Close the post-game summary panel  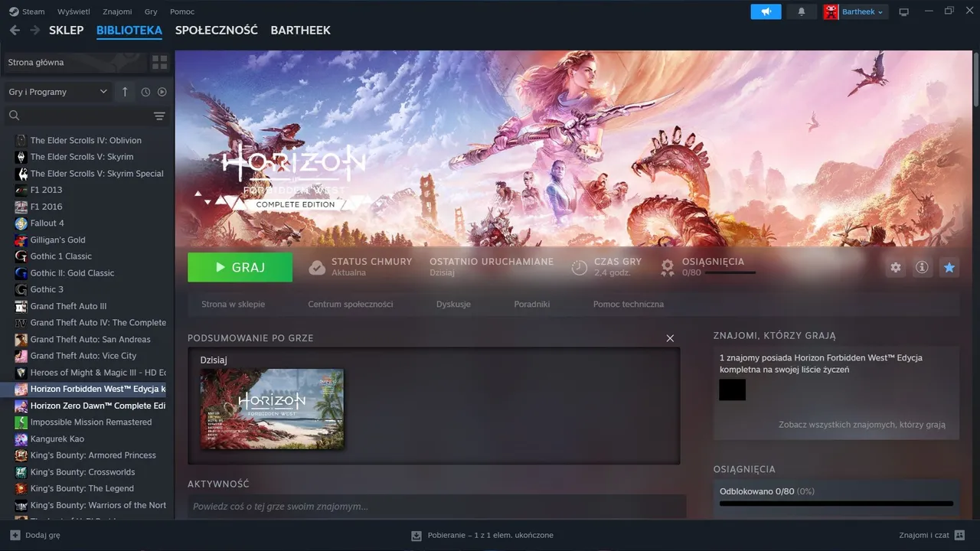click(x=670, y=338)
